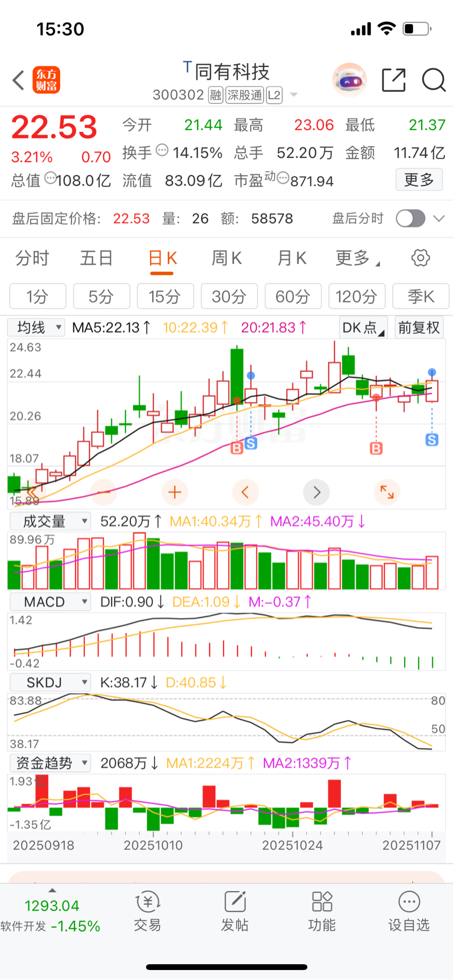Tap the MACD histogram panel
This screenshot has width=453, height=980.
click(226, 642)
